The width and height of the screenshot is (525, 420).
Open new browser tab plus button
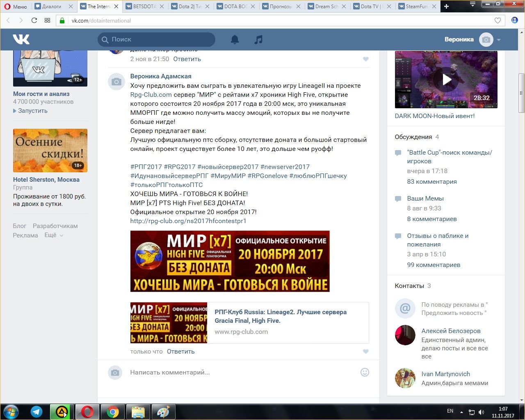click(x=446, y=6)
